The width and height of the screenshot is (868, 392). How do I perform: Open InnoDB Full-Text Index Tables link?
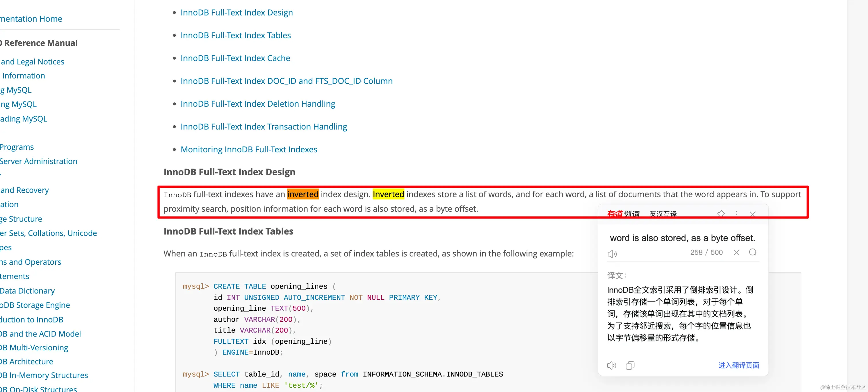236,35
